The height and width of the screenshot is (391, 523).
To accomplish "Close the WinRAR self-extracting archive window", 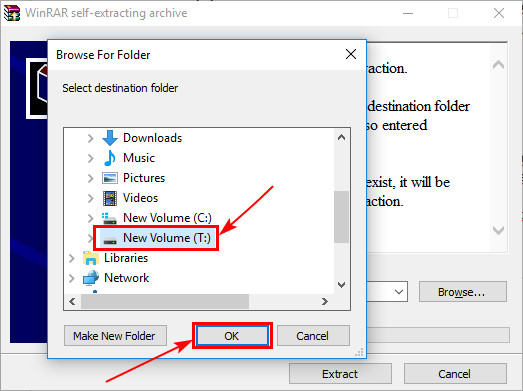I will click(x=499, y=13).
